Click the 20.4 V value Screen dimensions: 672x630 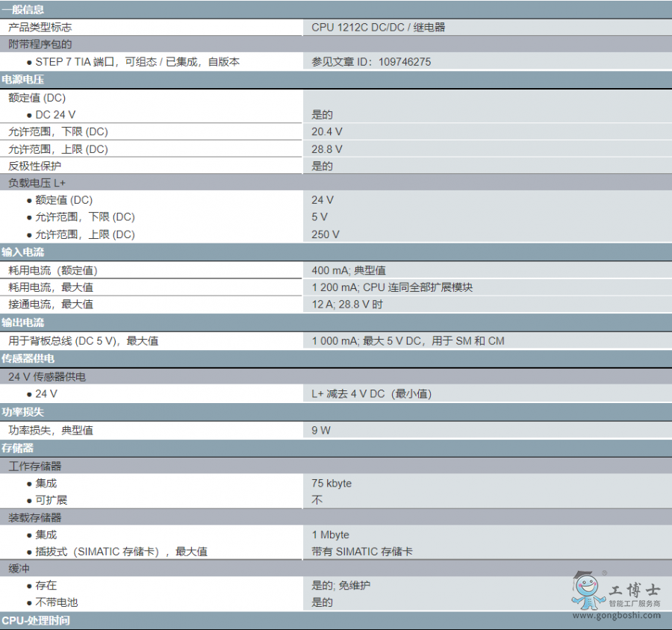(326, 131)
